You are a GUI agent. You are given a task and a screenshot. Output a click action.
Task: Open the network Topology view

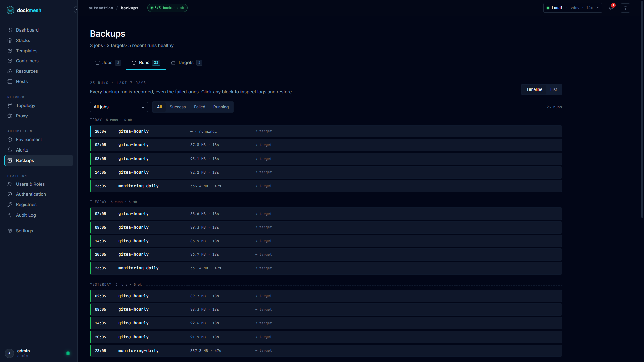pos(39,106)
